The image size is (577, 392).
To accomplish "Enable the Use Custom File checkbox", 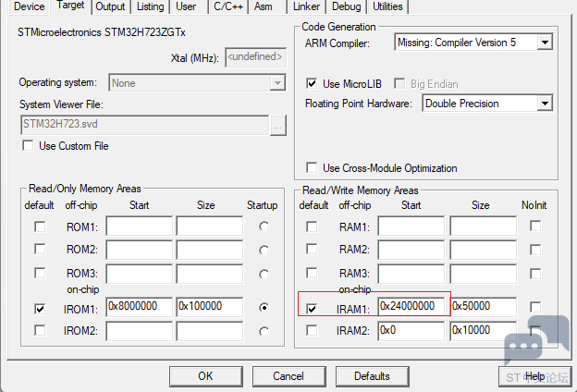I will 28,145.
